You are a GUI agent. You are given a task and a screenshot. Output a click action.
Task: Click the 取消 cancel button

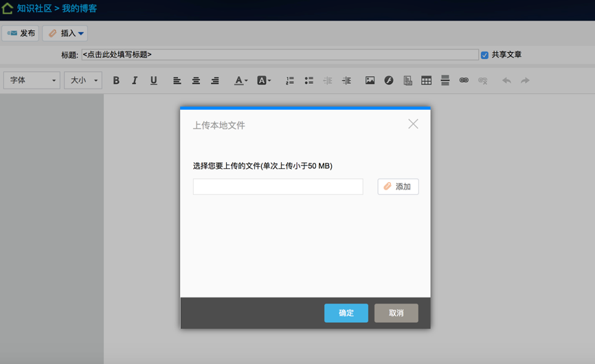396,313
